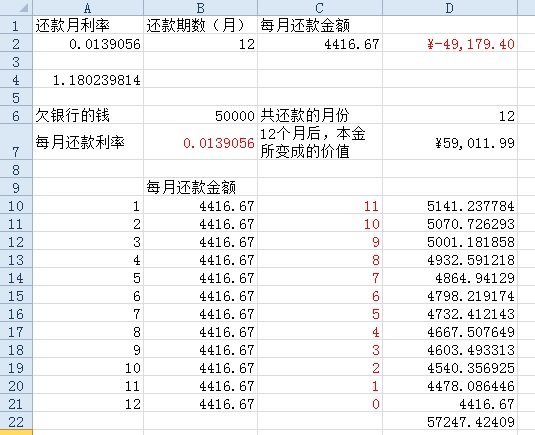Screen dimensions: 535x435
Task: Select cell A6 欠银行的钱
Action: pos(88,116)
